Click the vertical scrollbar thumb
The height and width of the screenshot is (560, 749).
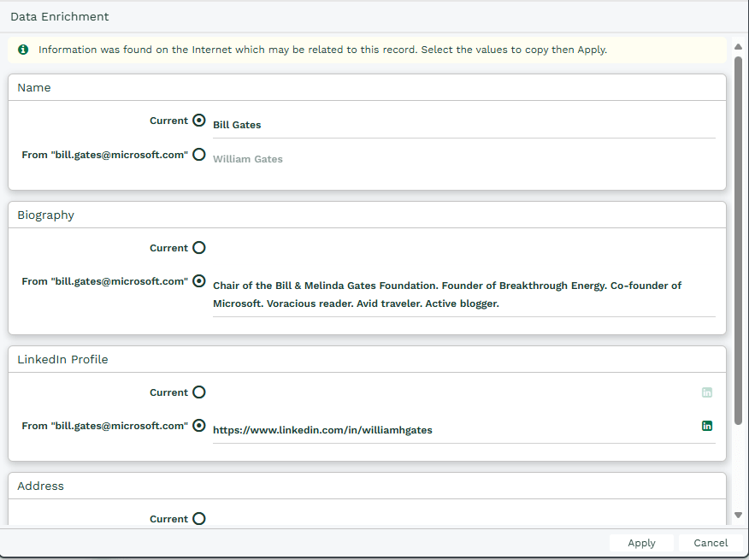tap(738, 240)
